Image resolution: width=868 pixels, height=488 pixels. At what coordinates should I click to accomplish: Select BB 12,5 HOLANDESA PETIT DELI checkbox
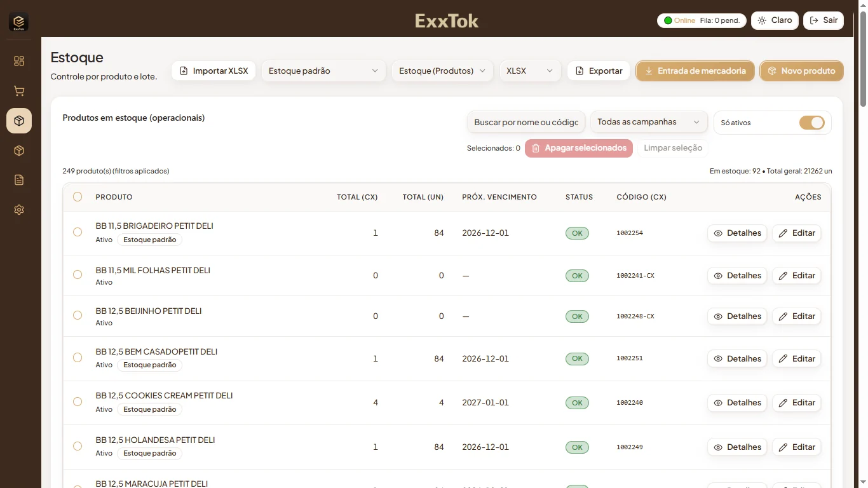click(x=78, y=446)
